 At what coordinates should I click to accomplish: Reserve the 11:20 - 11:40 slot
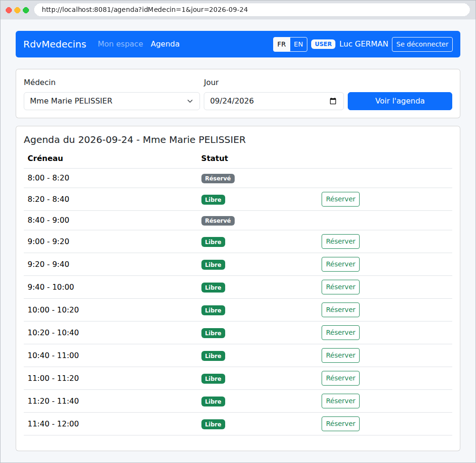pyautogui.click(x=341, y=401)
